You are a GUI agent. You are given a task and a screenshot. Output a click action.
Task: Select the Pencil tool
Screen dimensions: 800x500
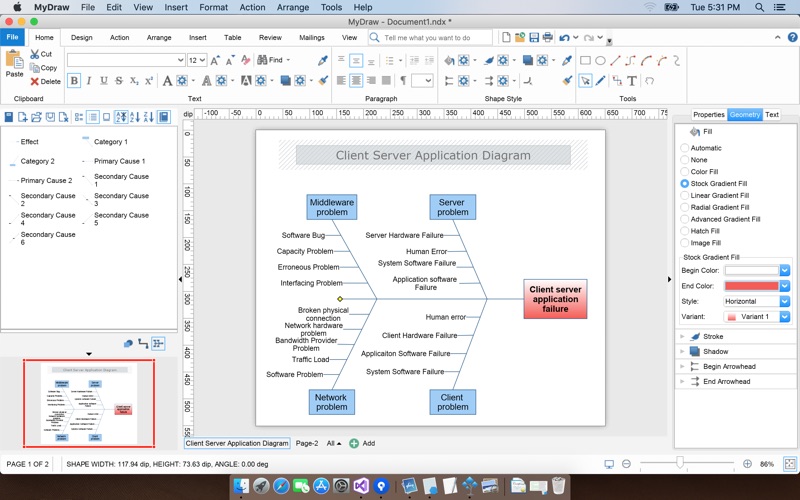coord(601,81)
